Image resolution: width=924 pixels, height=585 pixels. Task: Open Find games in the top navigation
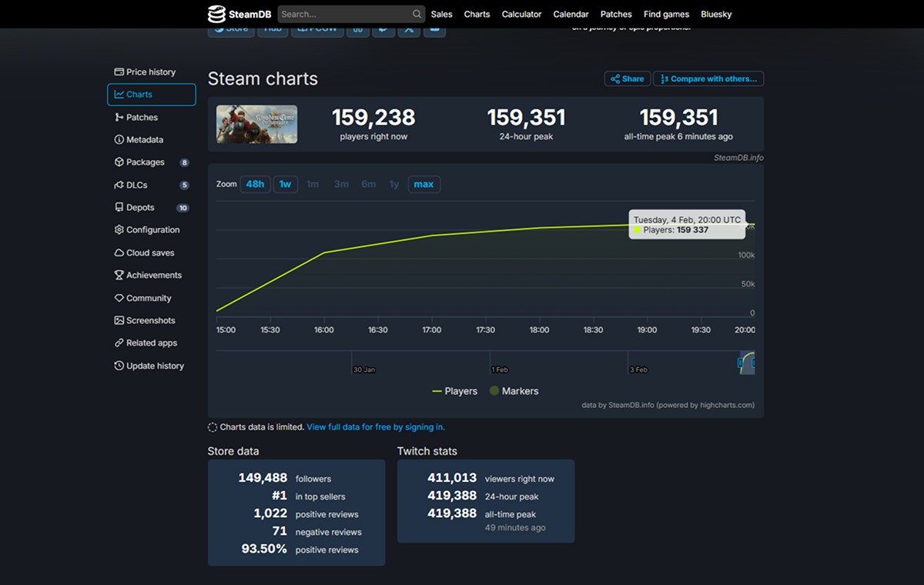pyautogui.click(x=667, y=14)
